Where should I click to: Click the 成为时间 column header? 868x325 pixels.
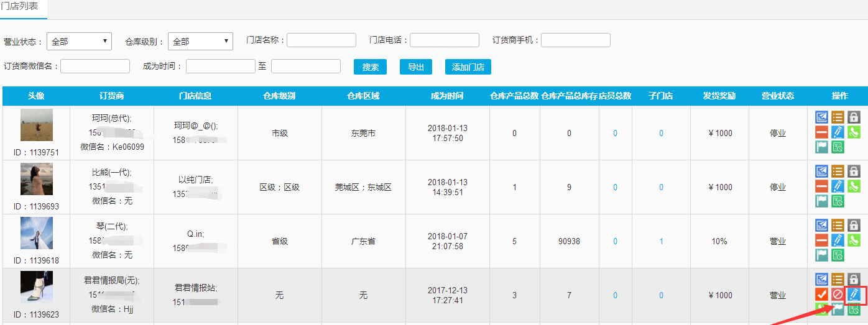pyautogui.click(x=447, y=96)
